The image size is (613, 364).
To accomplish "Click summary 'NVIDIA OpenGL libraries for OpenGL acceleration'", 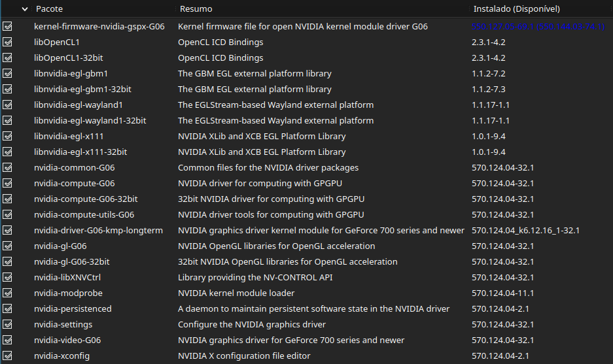I will click(276, 246).
